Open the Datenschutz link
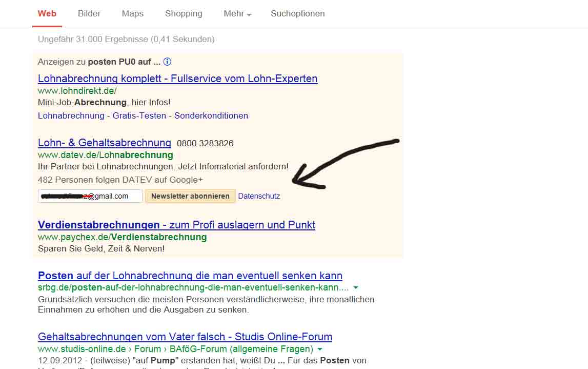Image resolution: width=588 pixels, height=369 pixels. tap(259, 196)
